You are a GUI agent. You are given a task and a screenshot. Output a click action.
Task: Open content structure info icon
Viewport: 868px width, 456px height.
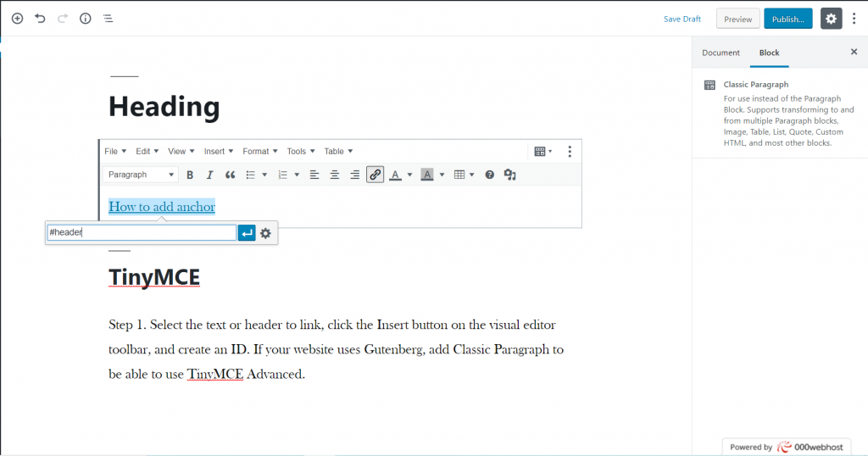click(x=86, y=19)
